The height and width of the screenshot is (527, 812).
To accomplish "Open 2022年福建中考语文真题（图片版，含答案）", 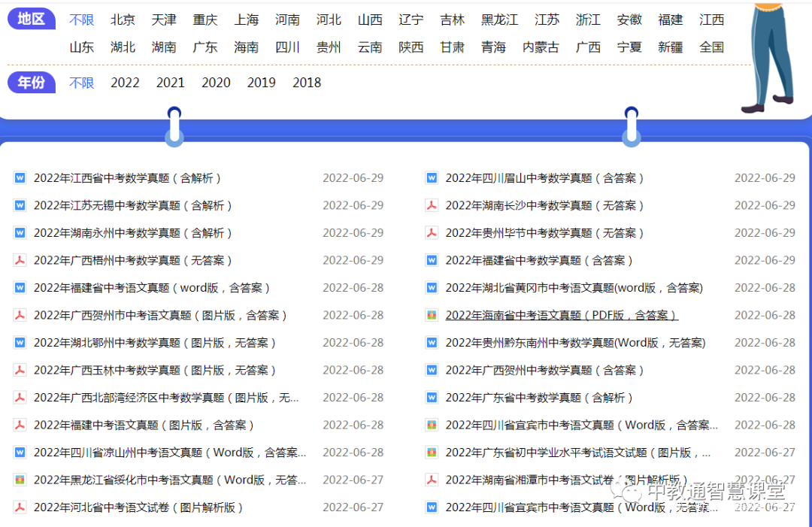I will [144, 425].
